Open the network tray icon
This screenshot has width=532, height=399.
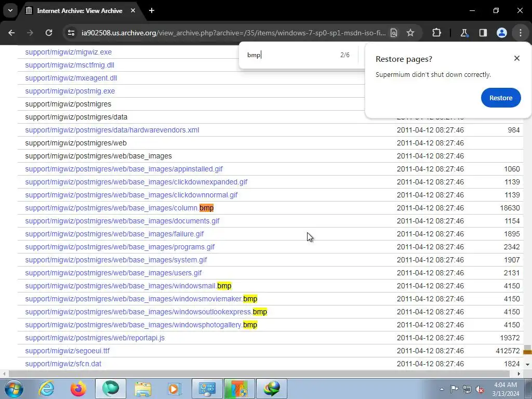(x=467, y=389)
